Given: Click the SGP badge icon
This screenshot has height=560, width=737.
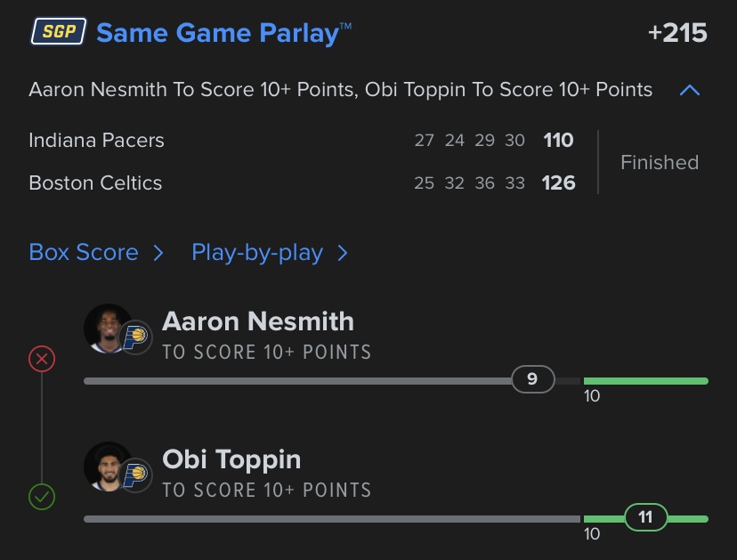Looking at the screenshot, I should pos(58,31).
